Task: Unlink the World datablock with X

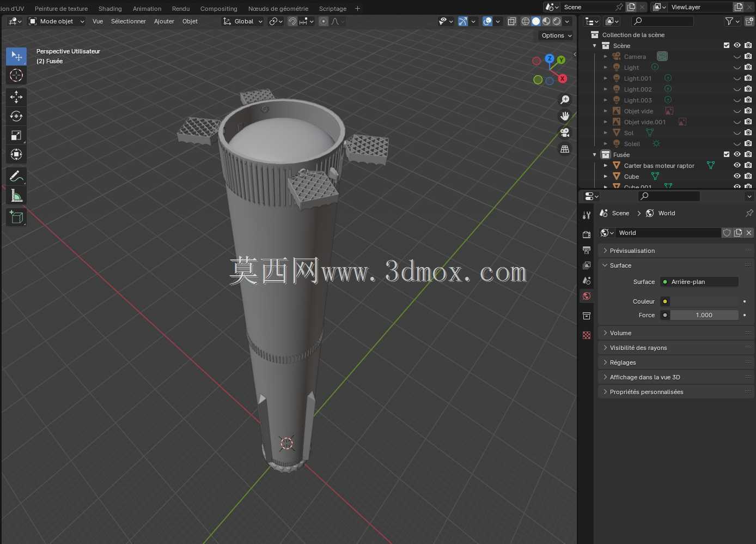Action: coord(749,233)
